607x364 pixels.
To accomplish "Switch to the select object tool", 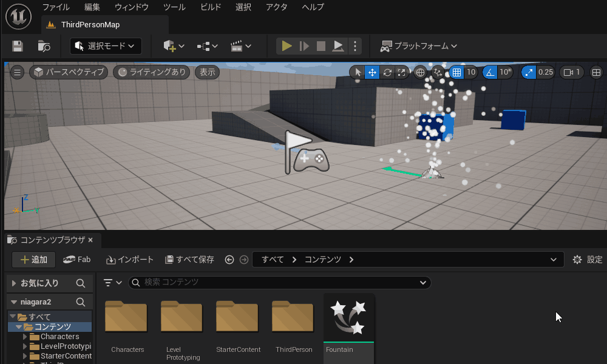I will (x=358, y=72).
